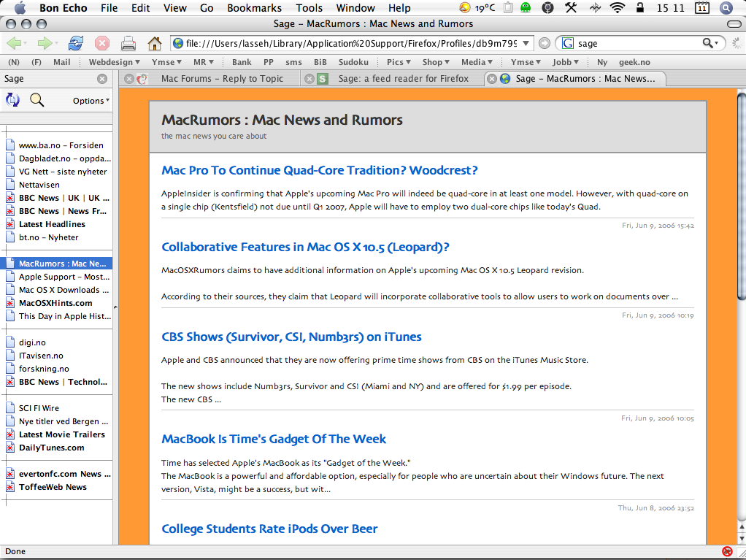Switch to Mac Forums – Reply to Topic tab
This screenshot has width=746, height=560.
(222, 79)
